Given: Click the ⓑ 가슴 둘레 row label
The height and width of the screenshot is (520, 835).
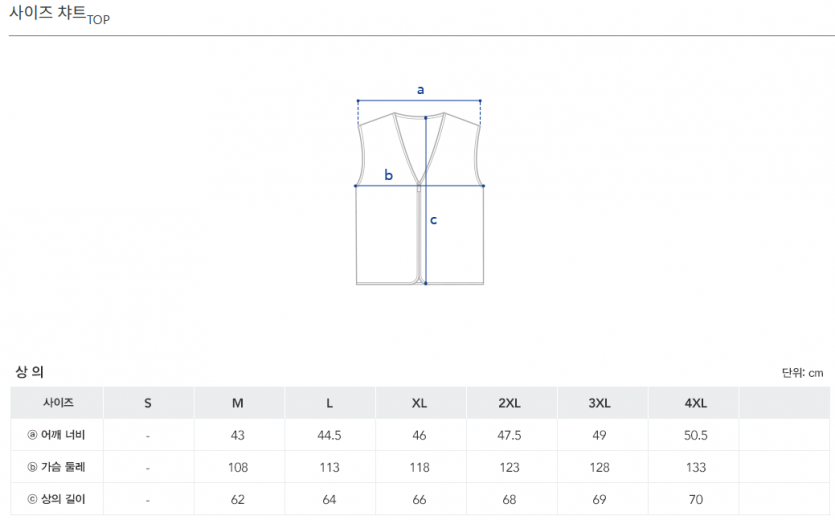Looking at the screenshot, I should 57,467.
